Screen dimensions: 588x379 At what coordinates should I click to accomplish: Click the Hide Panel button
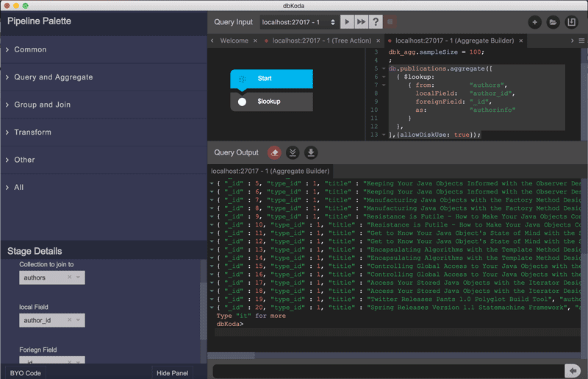click(x=174, y=373)
